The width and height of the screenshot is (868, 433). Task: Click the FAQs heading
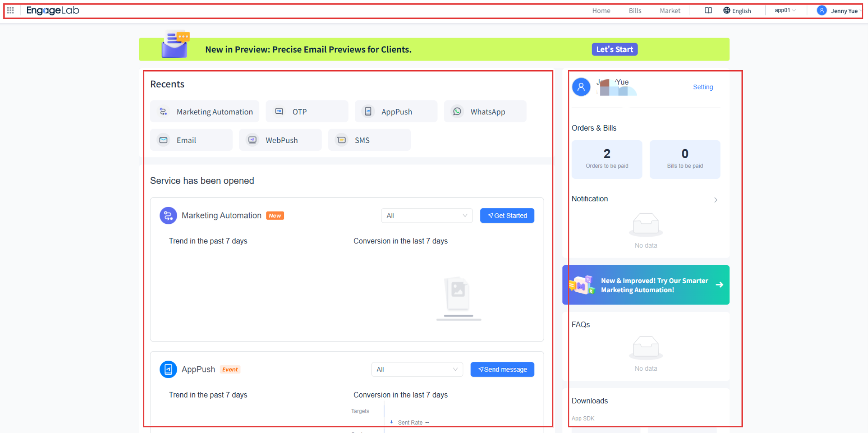pos(581,324)
